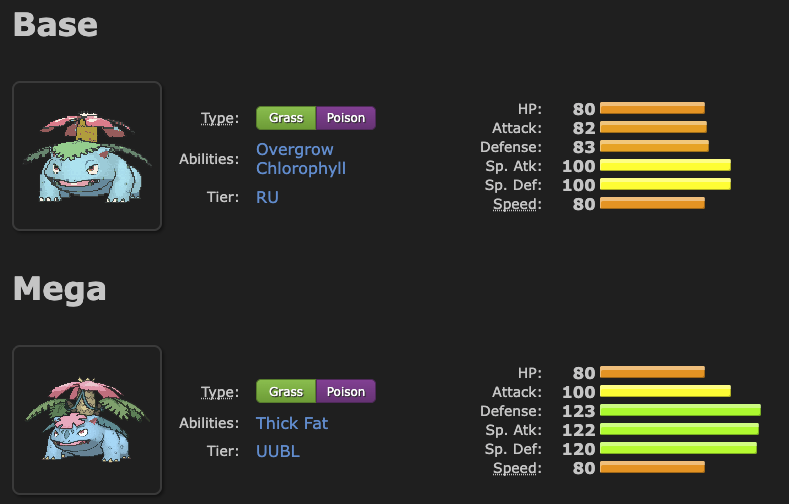Open the Overgrow ability link
Image resolution: width=789 pixels, height=504 pixels.
point(295,149)
